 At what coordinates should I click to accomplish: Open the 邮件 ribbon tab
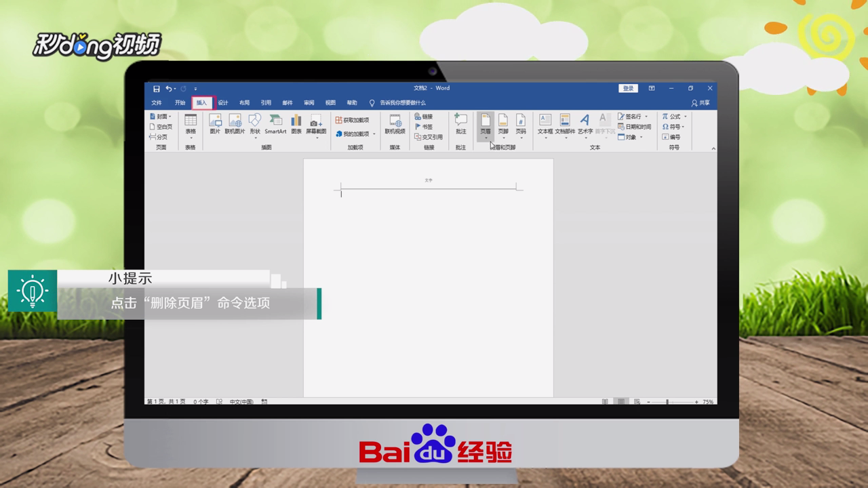point(285,102)
